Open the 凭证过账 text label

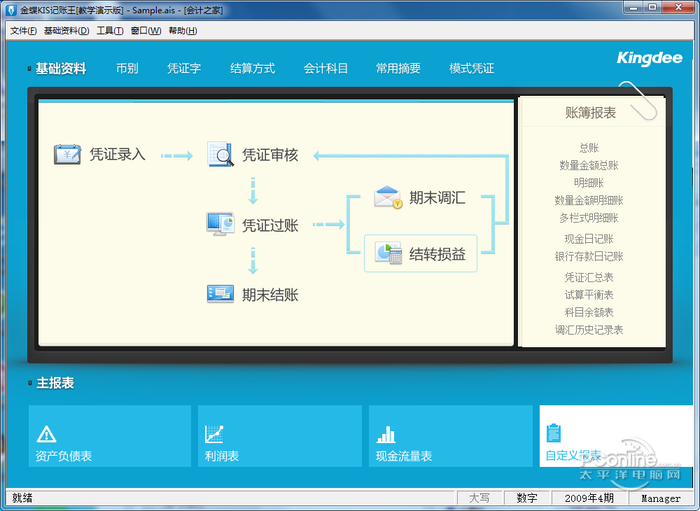[x=270, y=225]
